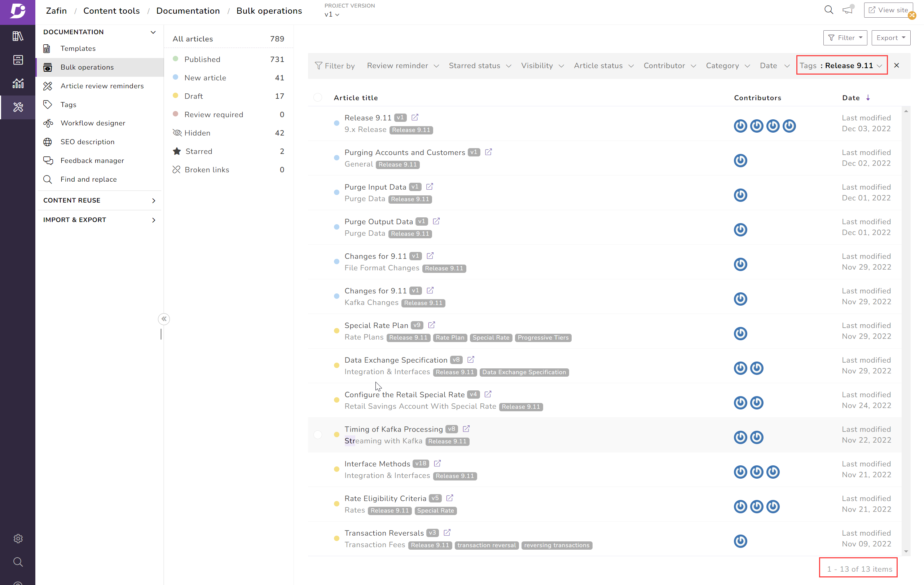Expand the Review reminder filter dropdown
Screen dimensions: 924x585
(403, 66)
